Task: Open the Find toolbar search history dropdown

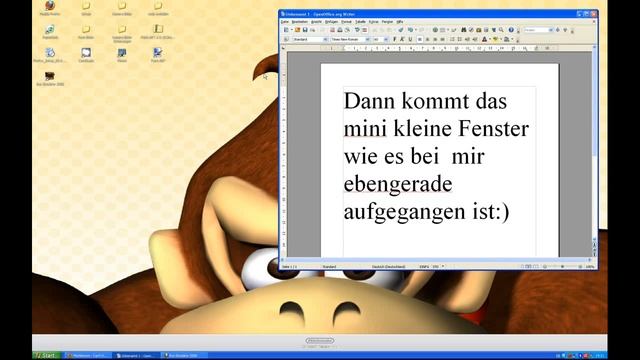Action: click(x=551, y=30)
